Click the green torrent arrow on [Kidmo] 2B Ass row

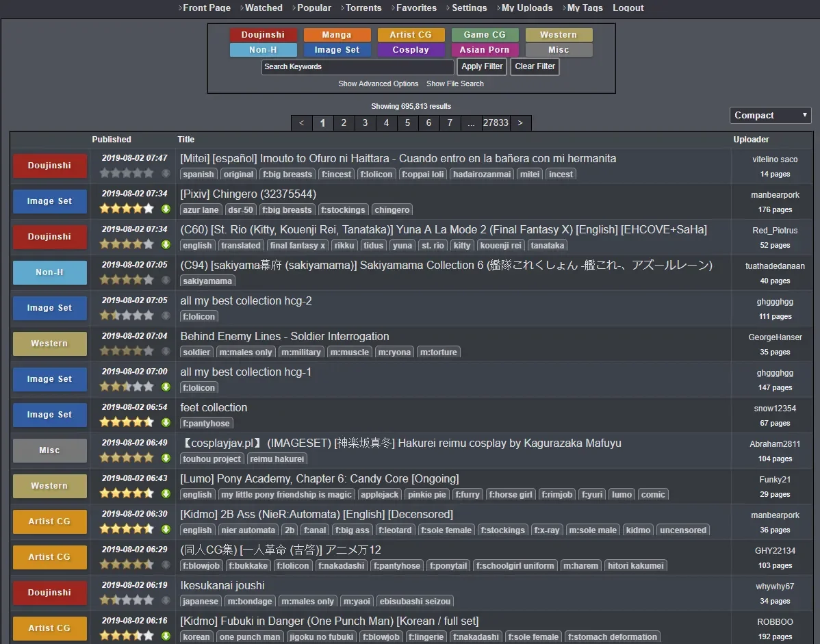pos(165,528)
